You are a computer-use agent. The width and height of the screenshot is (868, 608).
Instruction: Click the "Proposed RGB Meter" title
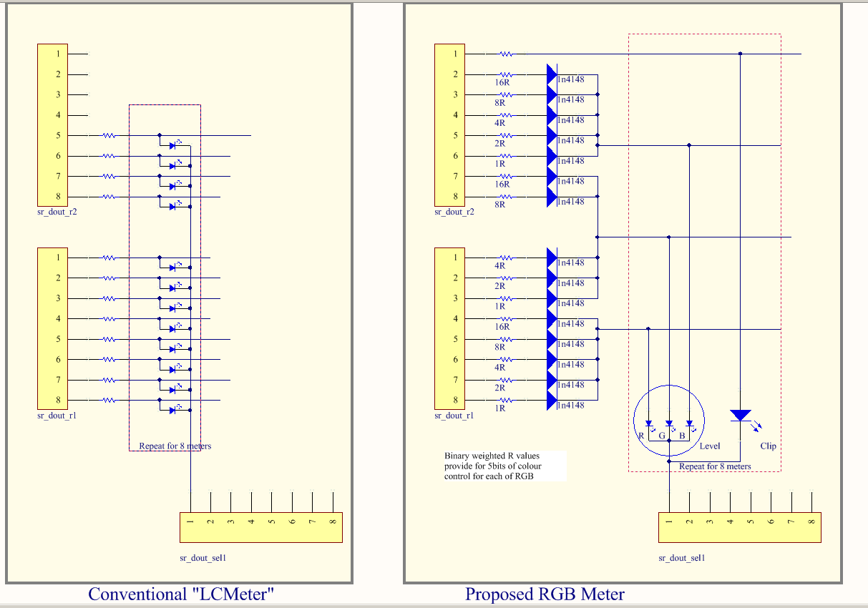tap(545, 594)
